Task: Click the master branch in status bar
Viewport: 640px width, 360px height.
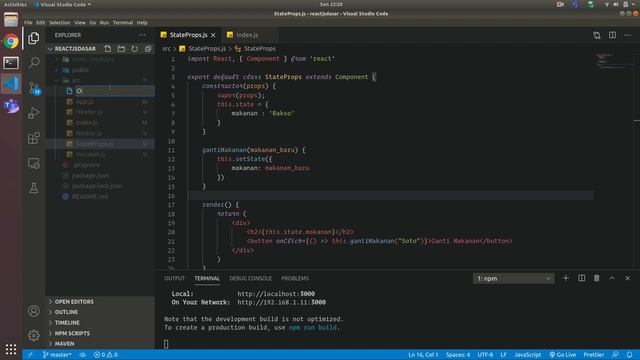Action: pos(57,354)
